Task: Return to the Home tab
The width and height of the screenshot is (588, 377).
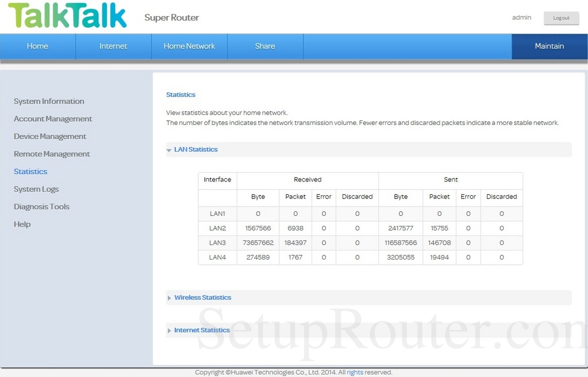Action: click(x=37, y=46)
